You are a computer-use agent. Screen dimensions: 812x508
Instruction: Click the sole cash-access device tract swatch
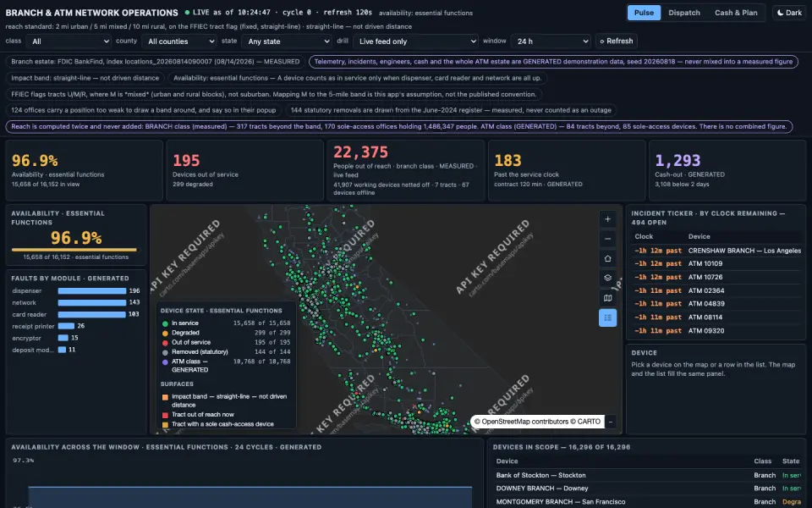click(x=165, y=424)
